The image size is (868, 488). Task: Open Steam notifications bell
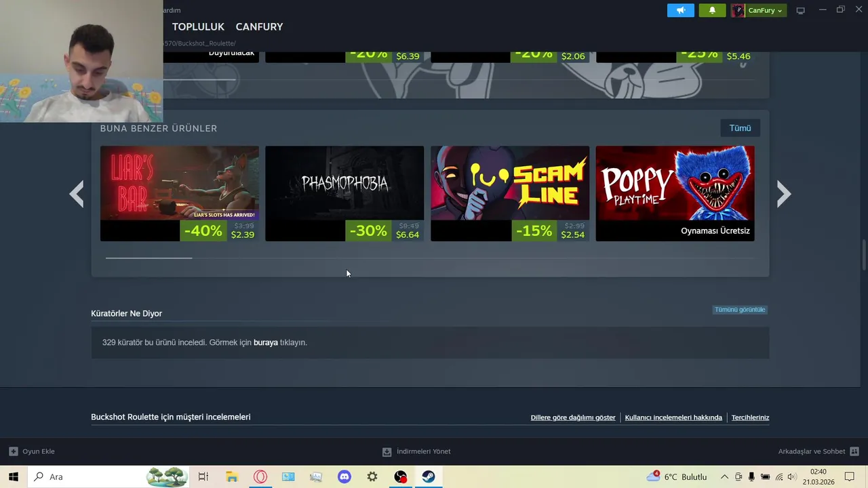click(x=712, y=10)
